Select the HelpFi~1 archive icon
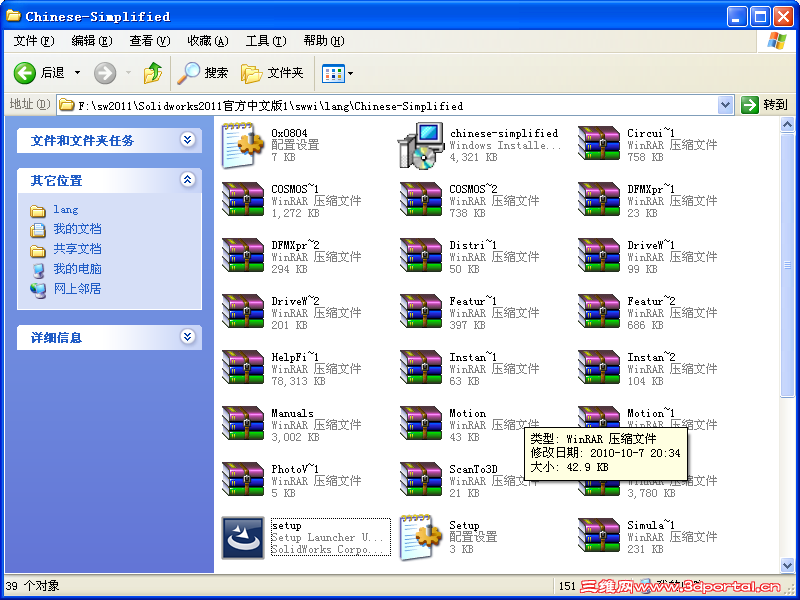The height and width of the screenshot is (600, 800). 243,368
